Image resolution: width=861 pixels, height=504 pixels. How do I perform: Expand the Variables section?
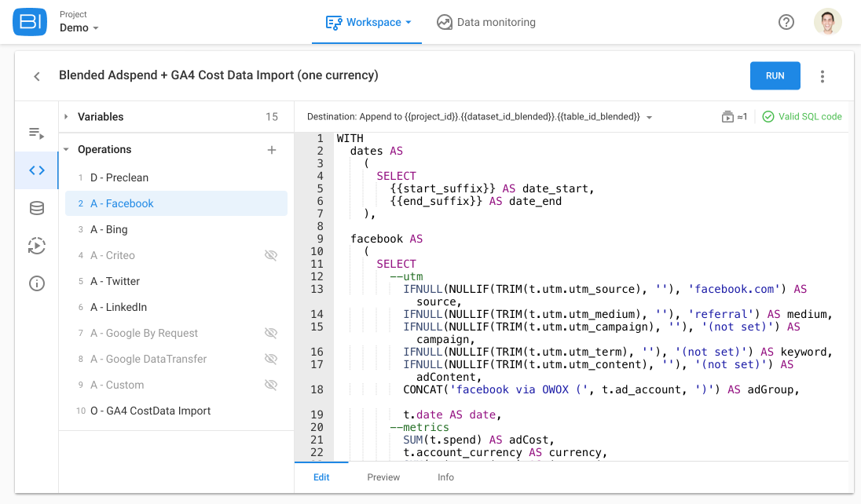[x=66, y=116]
